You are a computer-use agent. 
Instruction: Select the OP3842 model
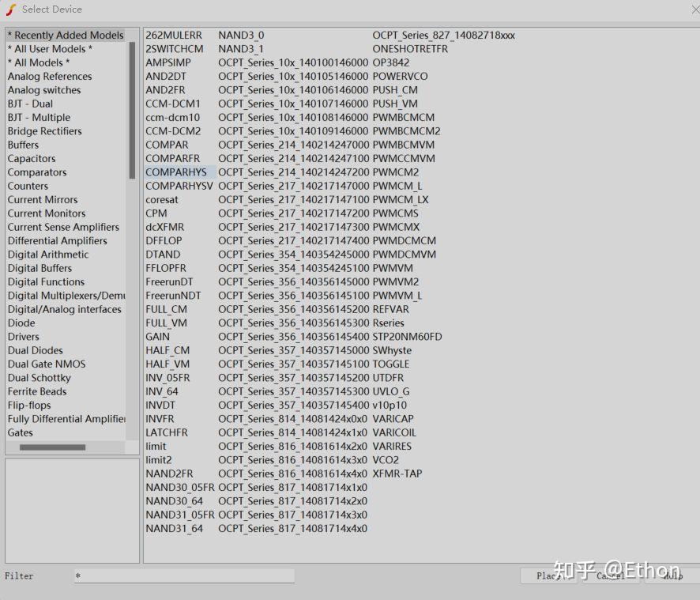[390, 62]
